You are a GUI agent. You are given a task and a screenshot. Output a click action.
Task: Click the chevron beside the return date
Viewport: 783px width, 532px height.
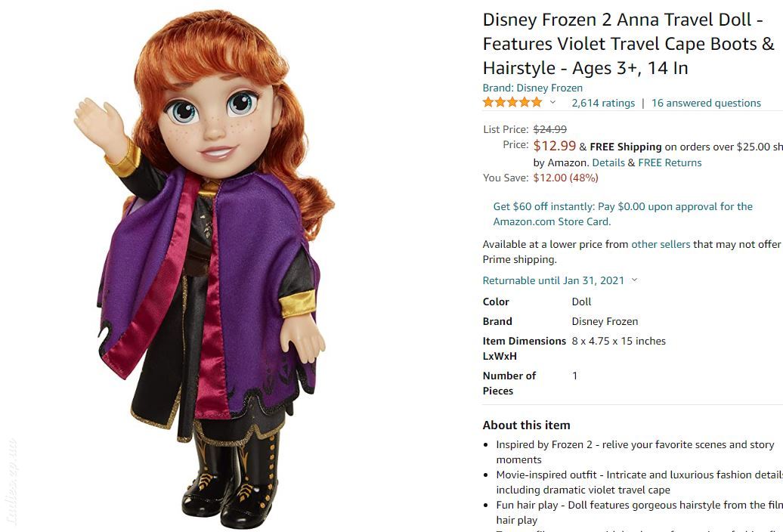[x=635, y=280]
